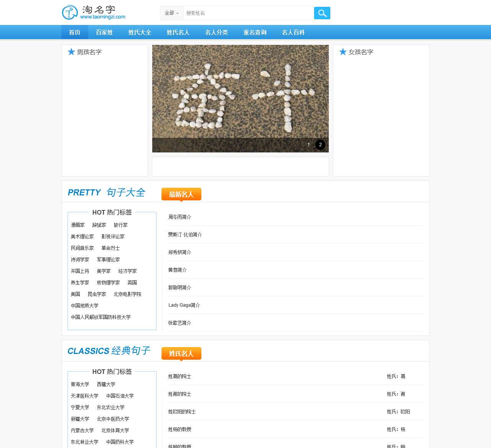Viewport: 491px width, 448px height.
Task: Click the 女孩名字 heading
Action: [361, 52]
